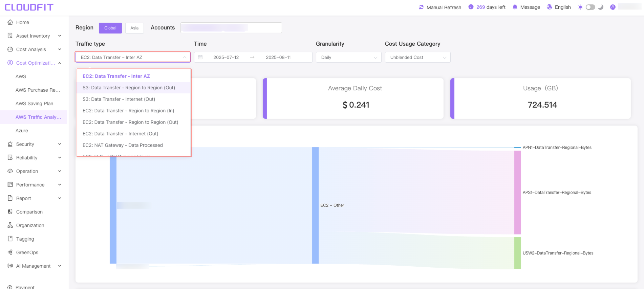This screenshot has height=289, width=644.
Task: Click the days-left clock icon
Action: [471, 7]
